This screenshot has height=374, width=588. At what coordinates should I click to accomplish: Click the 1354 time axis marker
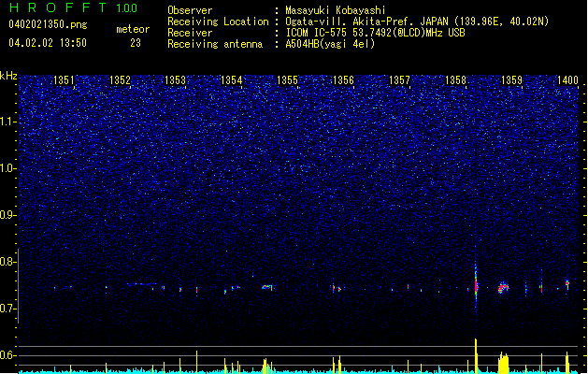point(232,80)
